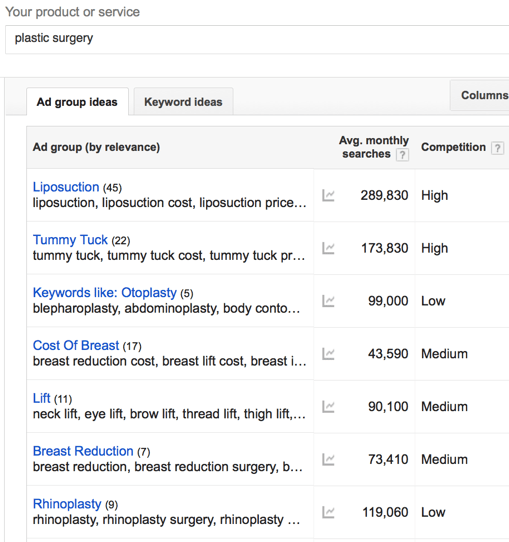Screen dimensions: 509x542
Task: Click the help icon next to Competition
Action: (x=497, y=148)
